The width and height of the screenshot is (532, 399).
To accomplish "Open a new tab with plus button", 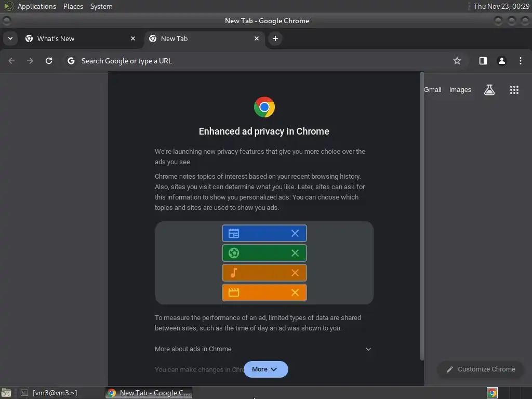I will tap(275, 38).
